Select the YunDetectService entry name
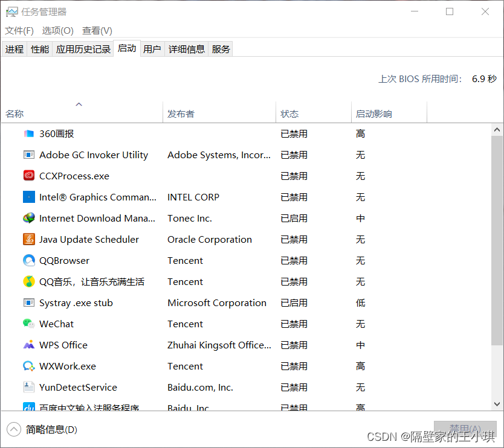The width and height of the screenshot is (504, 448). pyautogui.click(x=78, y=387)
